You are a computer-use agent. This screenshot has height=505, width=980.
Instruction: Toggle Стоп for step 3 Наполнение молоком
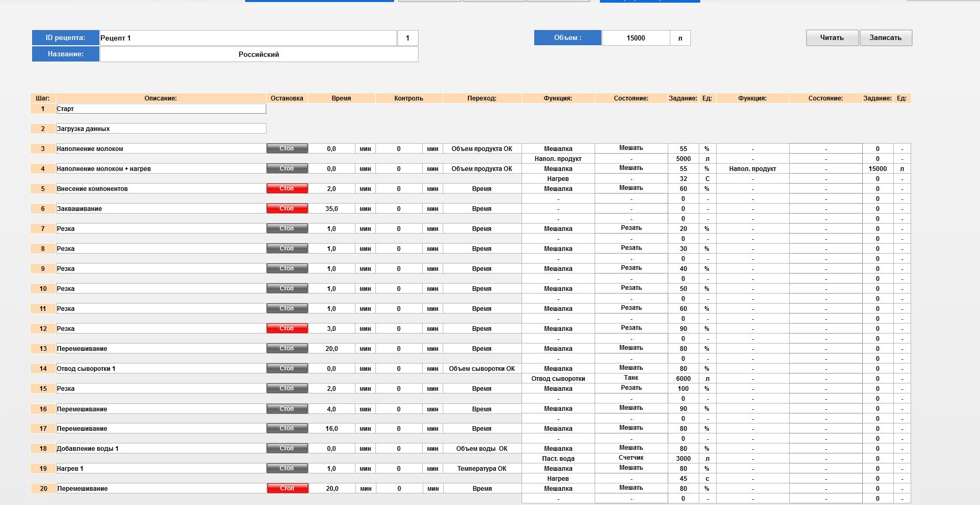(287, 149)
